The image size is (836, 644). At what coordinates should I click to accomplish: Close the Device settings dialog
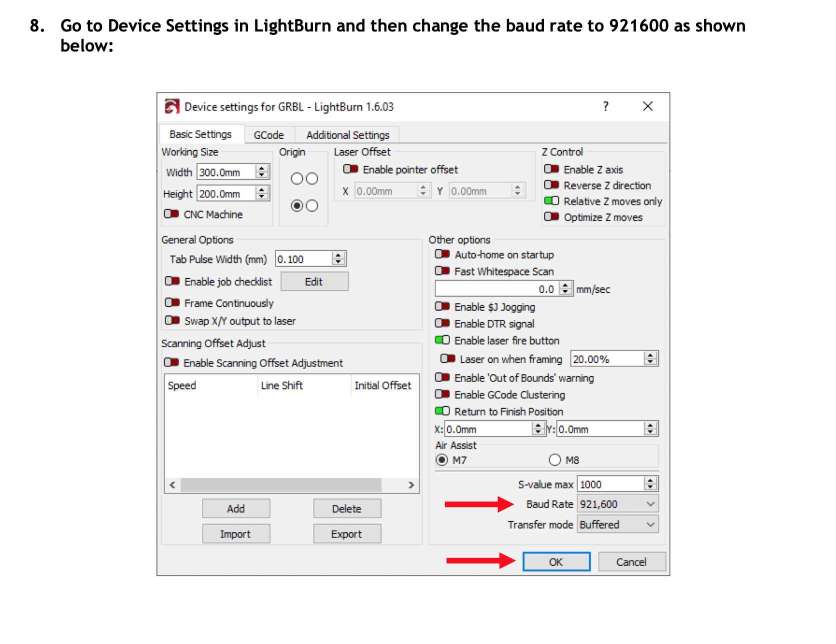point(648,106)
